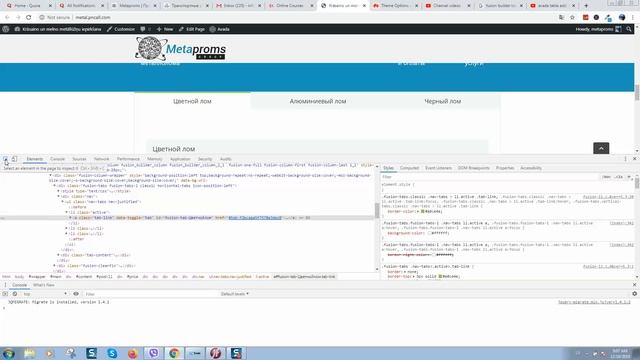The height and width of the screenshot is (360, 640).
Task: Click the Metaproms site logo
Action: 180,48
